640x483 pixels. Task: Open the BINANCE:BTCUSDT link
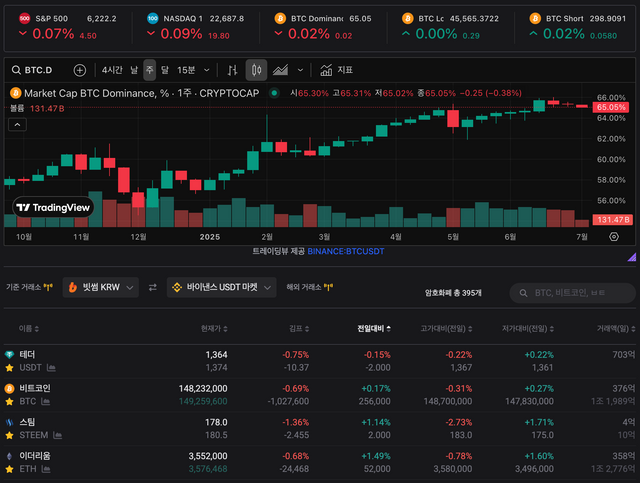click(346, 252)
